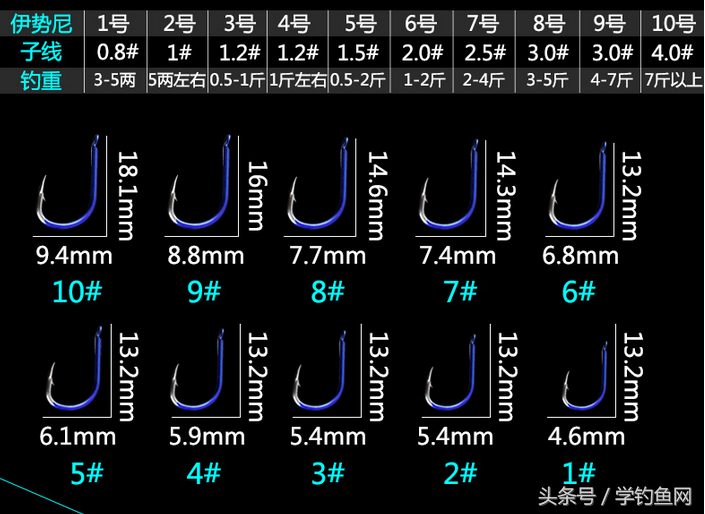Select the 子线 row label
This screenshot has width=705, height=514.
pos(41,52)
